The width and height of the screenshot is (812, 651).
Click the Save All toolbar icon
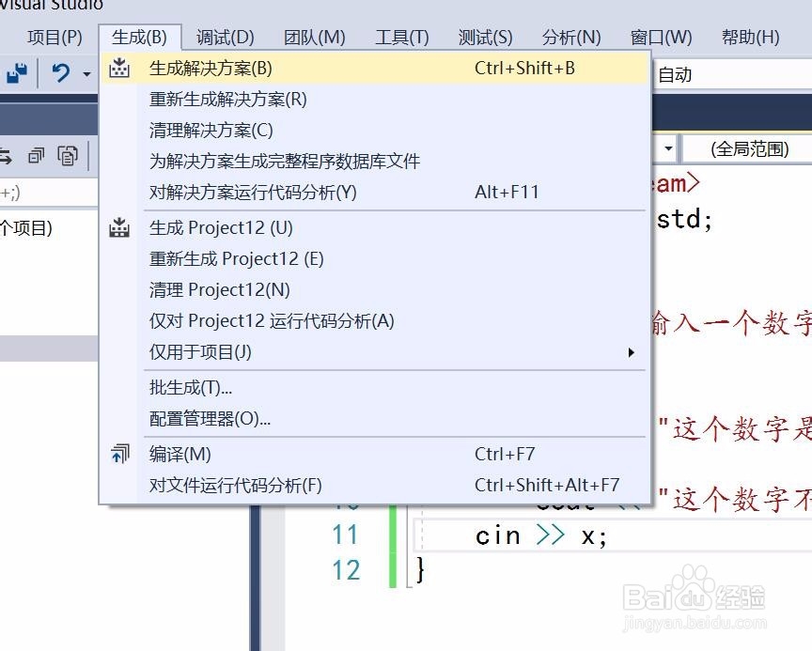(x=17, y=73)
